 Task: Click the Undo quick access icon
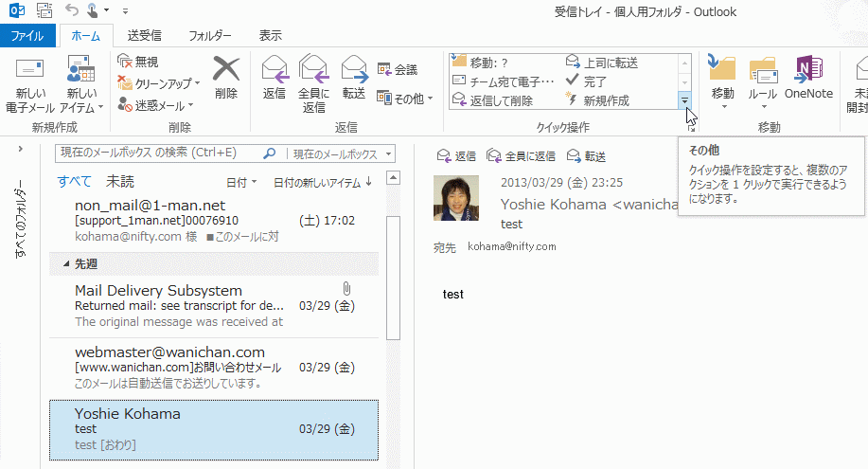[71, 10]
